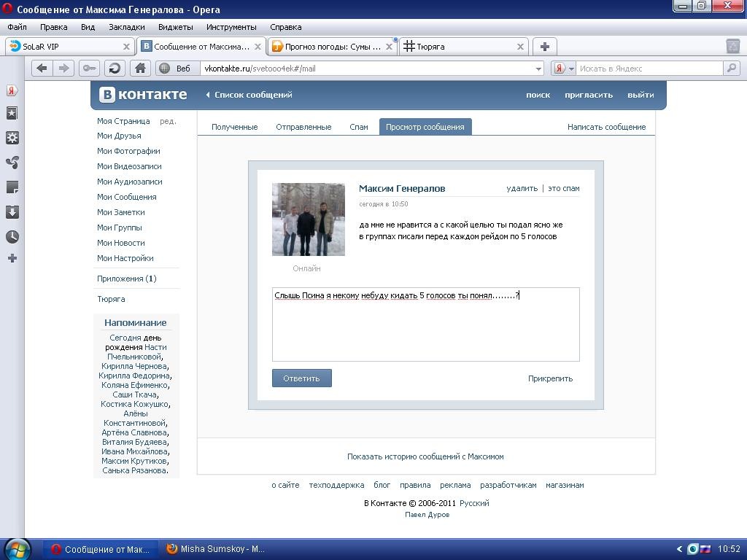The width and height of the screenshot is (747, 560).
Task: Open Мои Сообщения in left menu
Action: click(x=127, y=197)
